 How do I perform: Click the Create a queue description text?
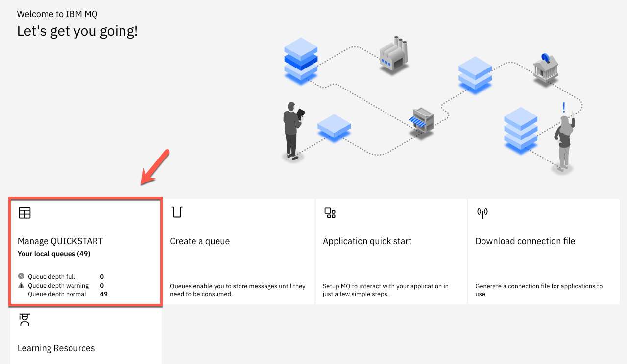point(238,290)
